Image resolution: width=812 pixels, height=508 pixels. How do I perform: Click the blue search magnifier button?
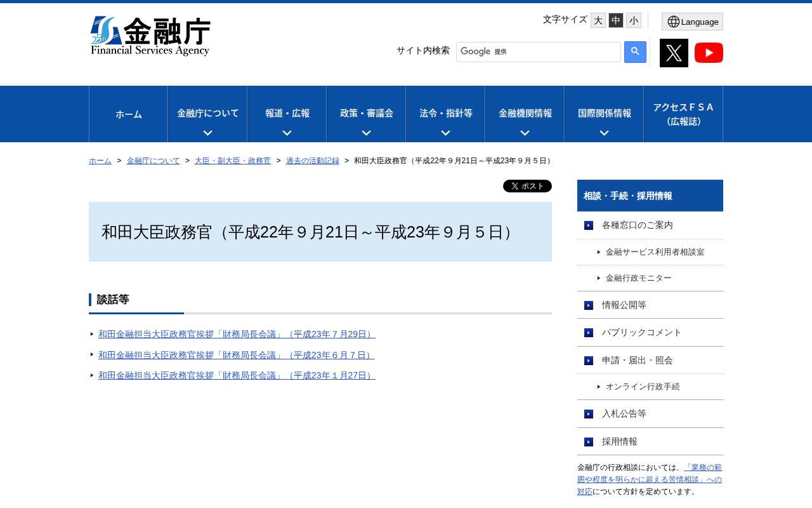[x=635, y=52]
